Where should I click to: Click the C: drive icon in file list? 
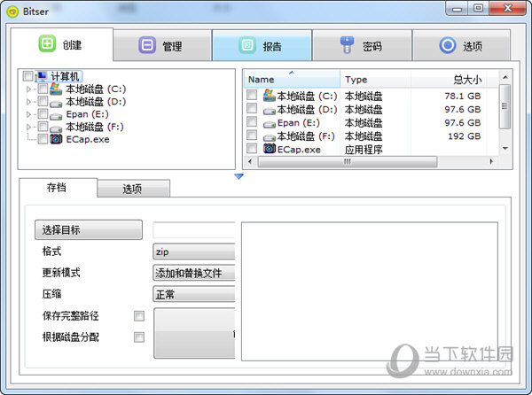[270, 95]
